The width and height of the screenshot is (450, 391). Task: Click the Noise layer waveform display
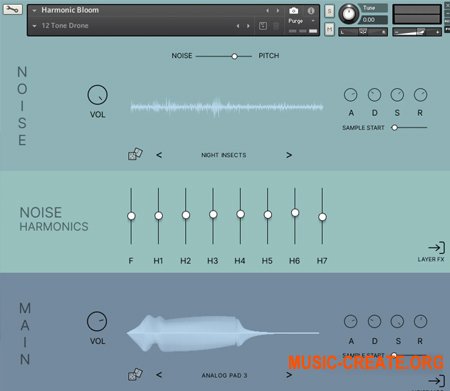click(227, 107)
